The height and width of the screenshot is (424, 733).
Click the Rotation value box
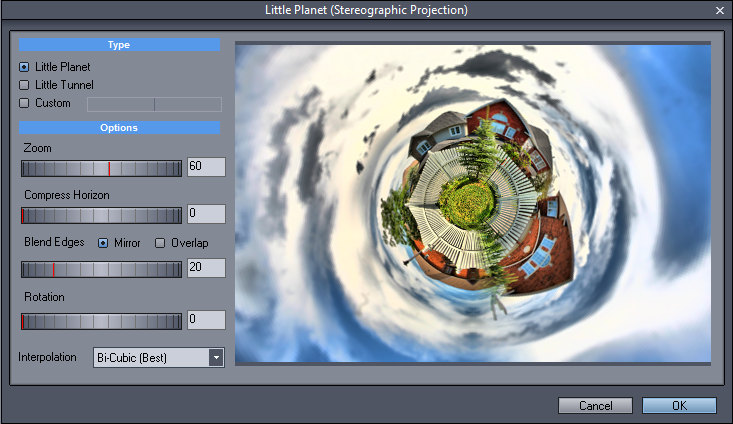click(x=205, y=320)
